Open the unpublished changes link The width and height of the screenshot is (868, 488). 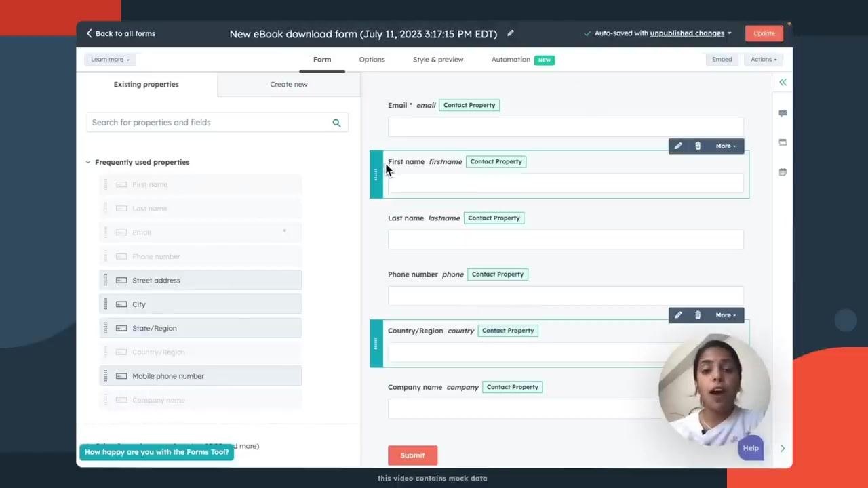[687, 33]
